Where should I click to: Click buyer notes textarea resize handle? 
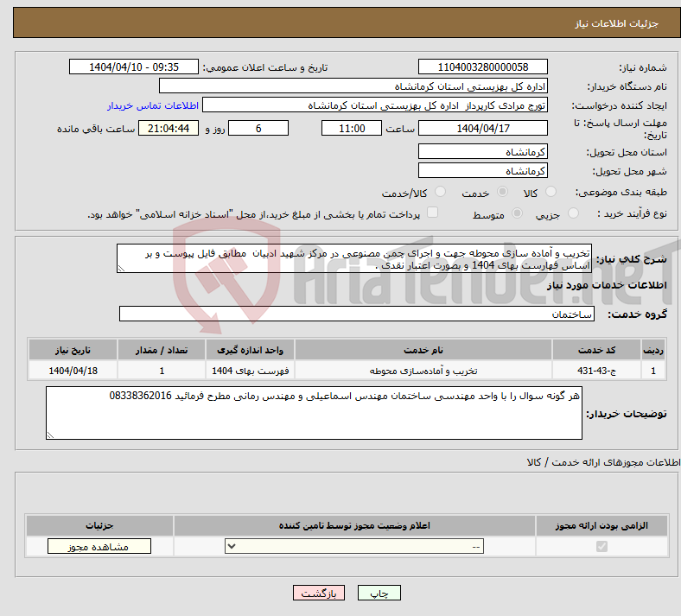coord(50,435)
